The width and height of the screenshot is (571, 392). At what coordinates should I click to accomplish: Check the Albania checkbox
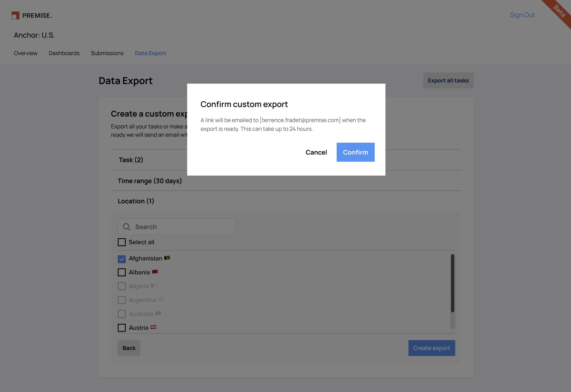[x=122, y=272]
